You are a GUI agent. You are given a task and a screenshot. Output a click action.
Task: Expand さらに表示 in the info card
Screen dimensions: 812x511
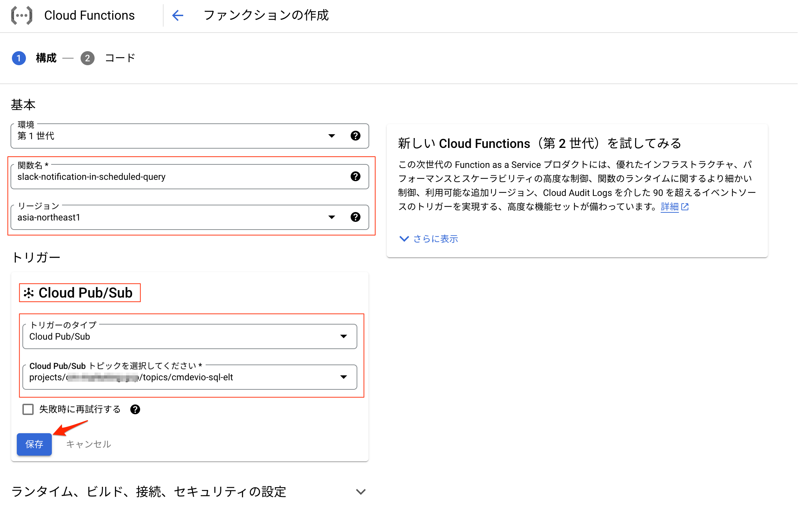click(x=429, y=239)
